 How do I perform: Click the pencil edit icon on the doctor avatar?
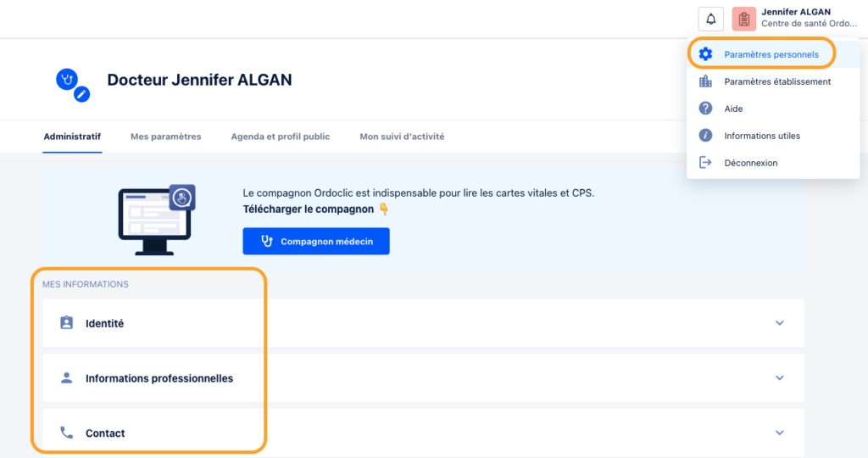click(81, 95)
